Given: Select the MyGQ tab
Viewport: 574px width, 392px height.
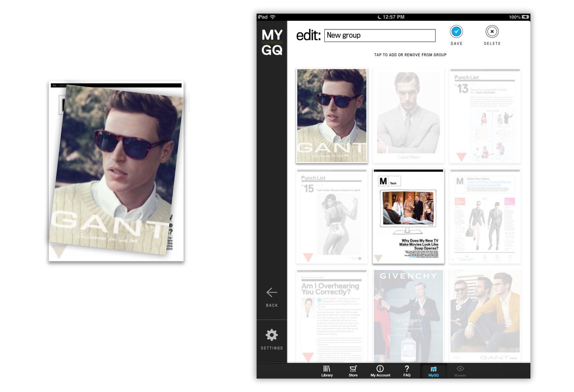Looking at the screenshot, I should tap(433, 371).
